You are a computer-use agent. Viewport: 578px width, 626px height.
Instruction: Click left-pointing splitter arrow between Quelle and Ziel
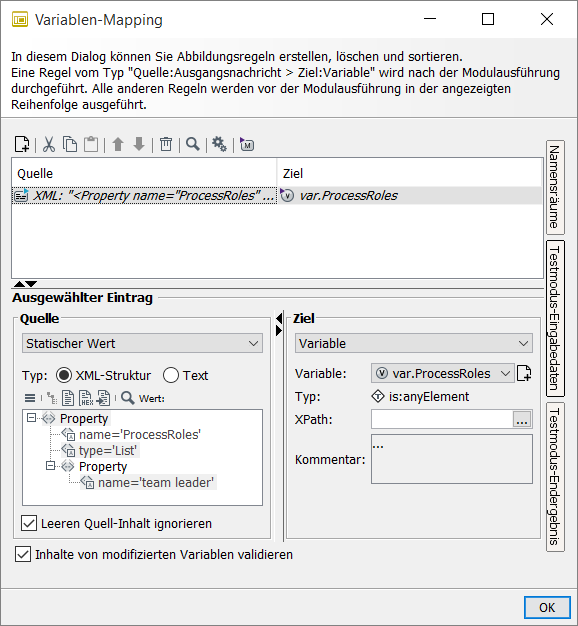pyautogui.click(x=279, y=318)
